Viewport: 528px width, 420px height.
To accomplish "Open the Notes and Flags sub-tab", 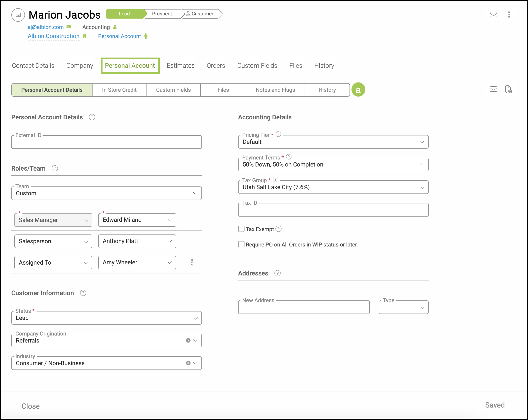I will pyautogui.click(x=275, y=90).
